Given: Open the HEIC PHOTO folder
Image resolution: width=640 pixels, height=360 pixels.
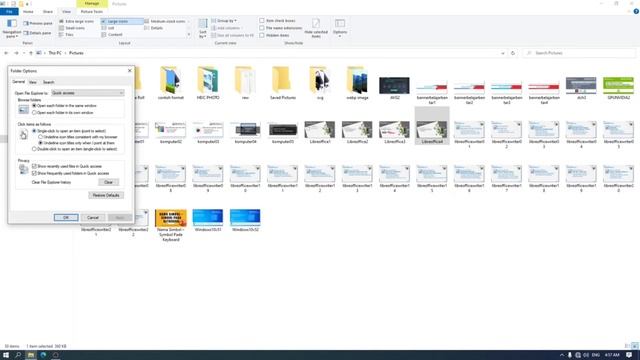Looking at the screenshot, I should 208,84.
